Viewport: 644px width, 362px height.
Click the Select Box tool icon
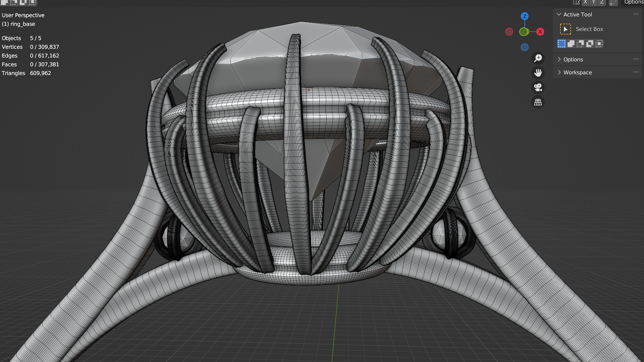coord(565,29)
